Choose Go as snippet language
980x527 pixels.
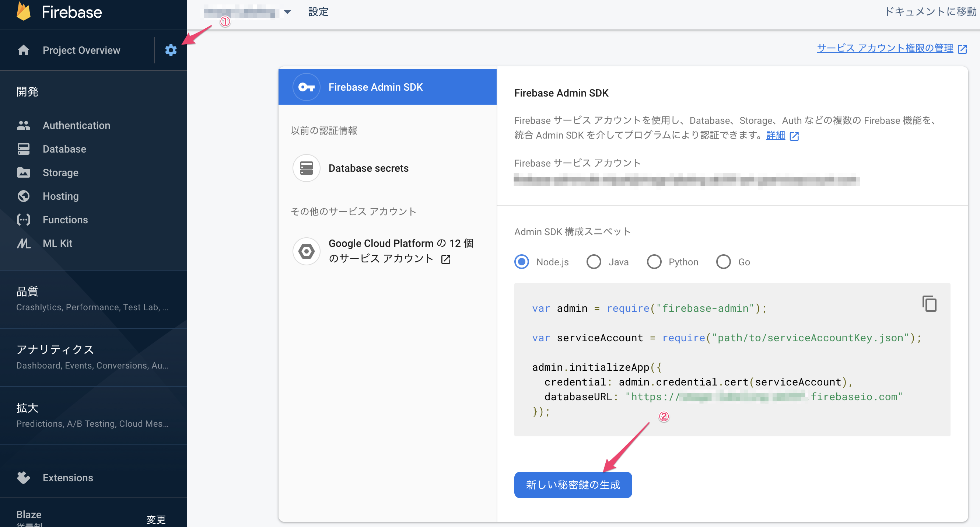coord(723,262)
